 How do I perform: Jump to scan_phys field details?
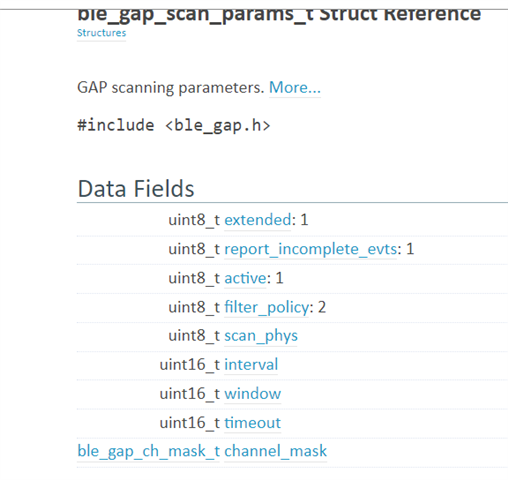(261, 336)
